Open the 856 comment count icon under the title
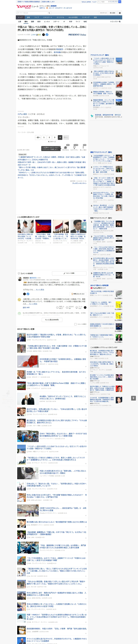This screenshot has height=644, width=138. (x=34, y=35)
